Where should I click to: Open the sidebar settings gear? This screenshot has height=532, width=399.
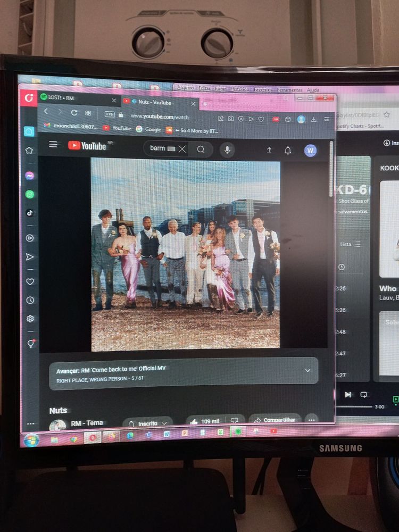pyautogui.click(x=30, y=319)
